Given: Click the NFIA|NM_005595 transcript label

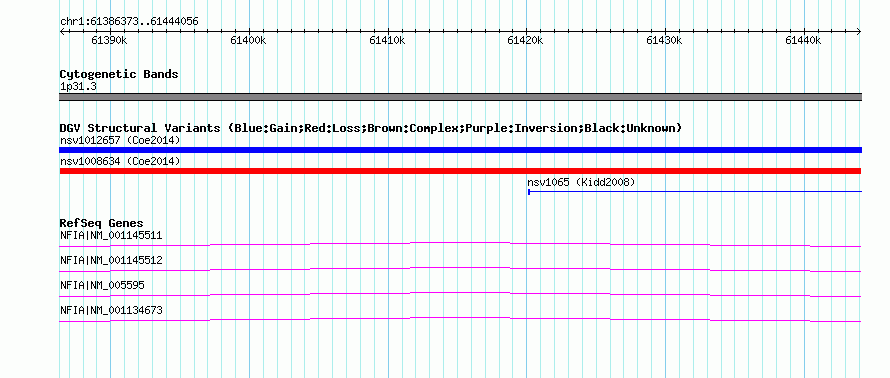Looking at the screenshot, I should (x=102, y=285).
